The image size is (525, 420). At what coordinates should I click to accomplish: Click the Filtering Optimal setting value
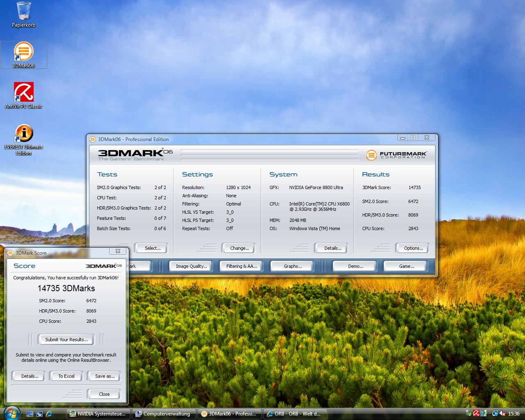233,204
